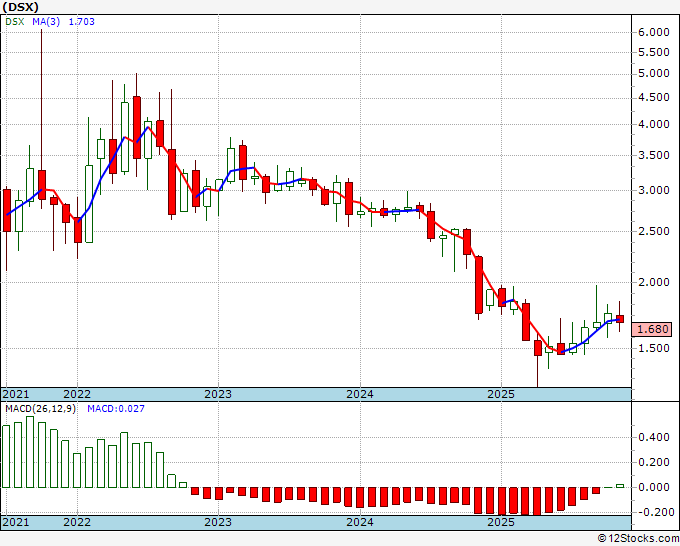Click the MA(3) indicator label
The width and height of the screenshot is (680, 546).
[x=46, y=22]
